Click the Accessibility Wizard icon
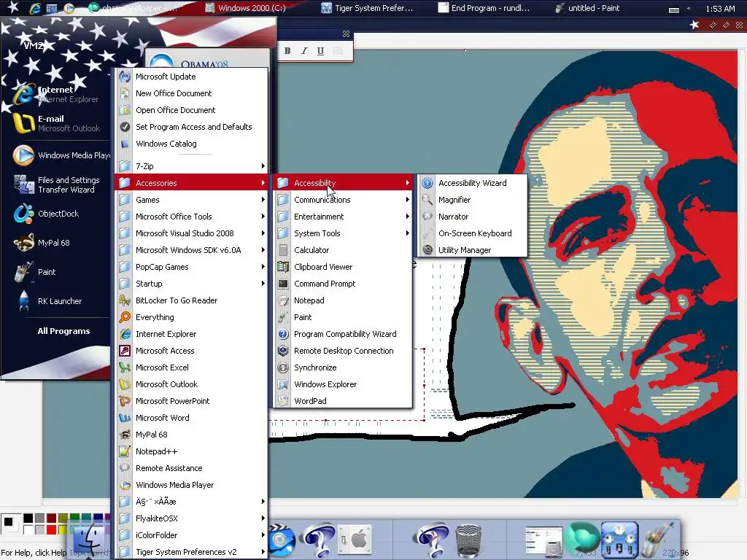Image resolution: width=747 pixels, height=560 pixels. click(x=427, y=183)
